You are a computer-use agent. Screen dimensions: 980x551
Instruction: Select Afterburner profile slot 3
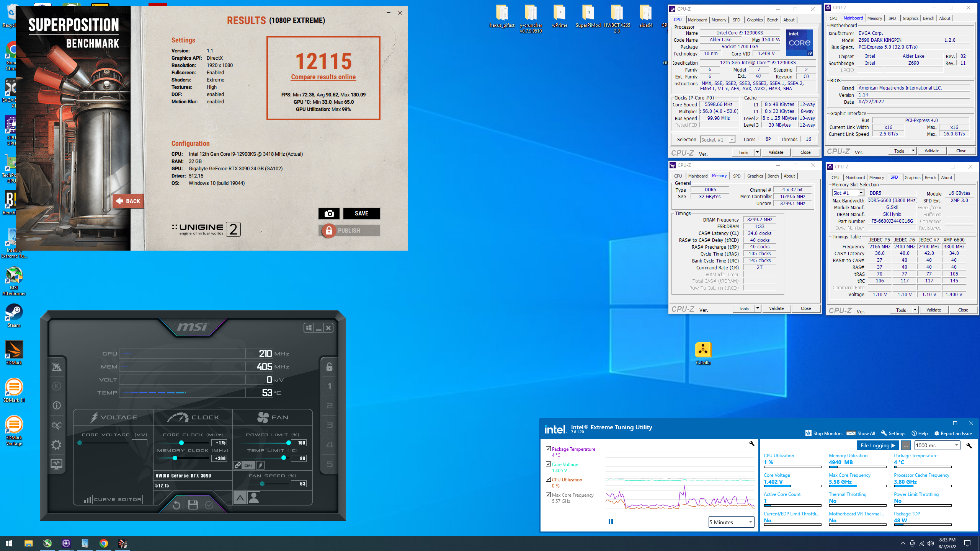point(329,425)
